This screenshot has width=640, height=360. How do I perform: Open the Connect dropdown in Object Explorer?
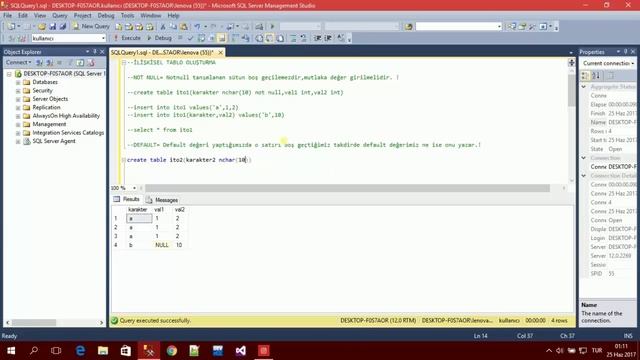(x=18, y=62)
